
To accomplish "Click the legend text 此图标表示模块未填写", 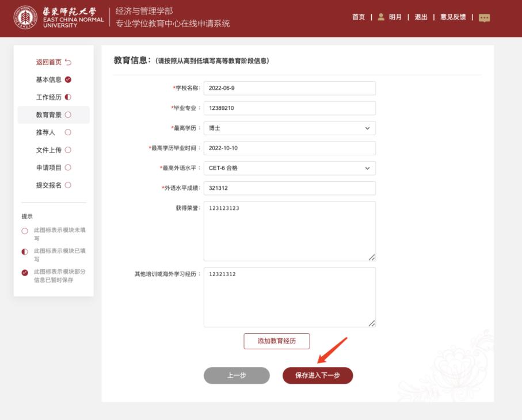I will click(x=60, y=234).
